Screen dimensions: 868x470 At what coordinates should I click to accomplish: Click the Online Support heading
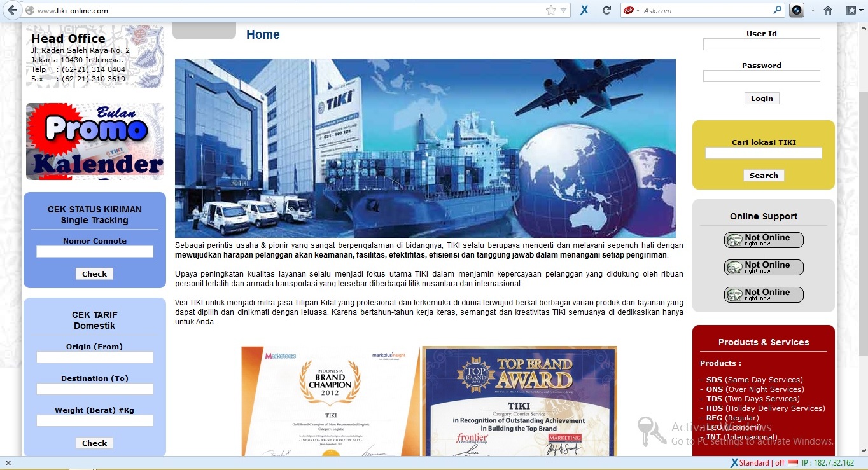coord(764,216)
